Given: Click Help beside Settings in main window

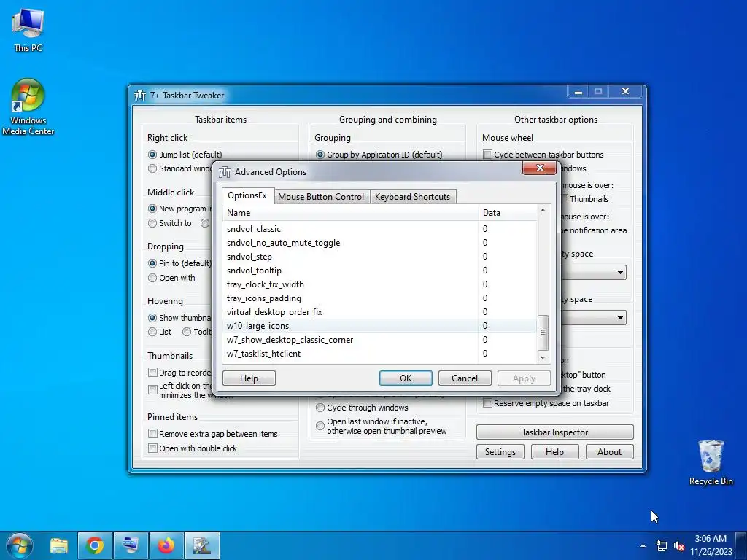Looking at the screenshot, I should coord(554,452).
